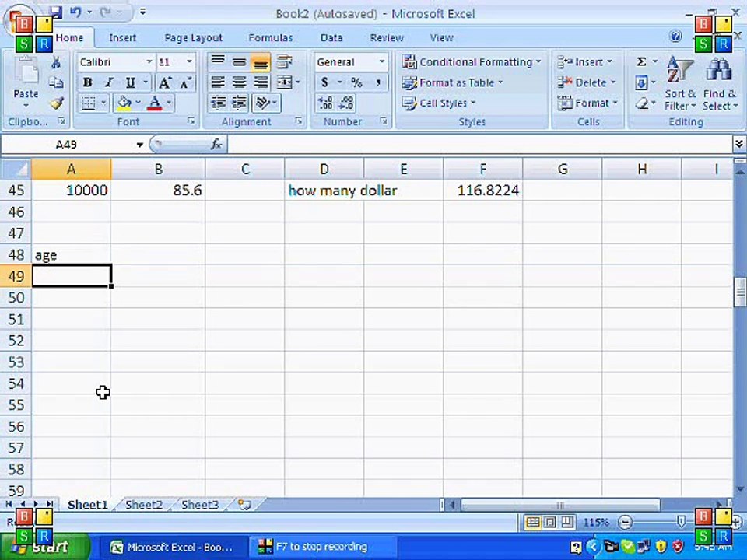Switch to the Data tab

(x=331, y=37)
